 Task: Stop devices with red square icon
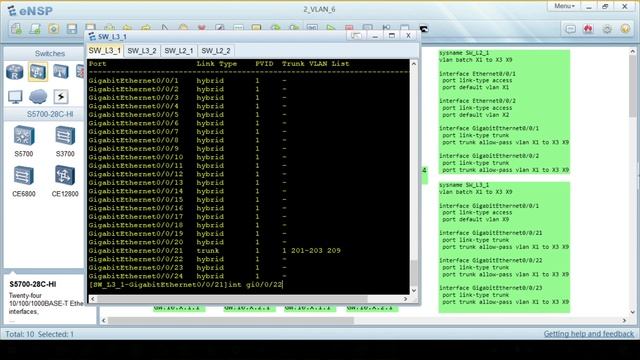pos(349,28)
